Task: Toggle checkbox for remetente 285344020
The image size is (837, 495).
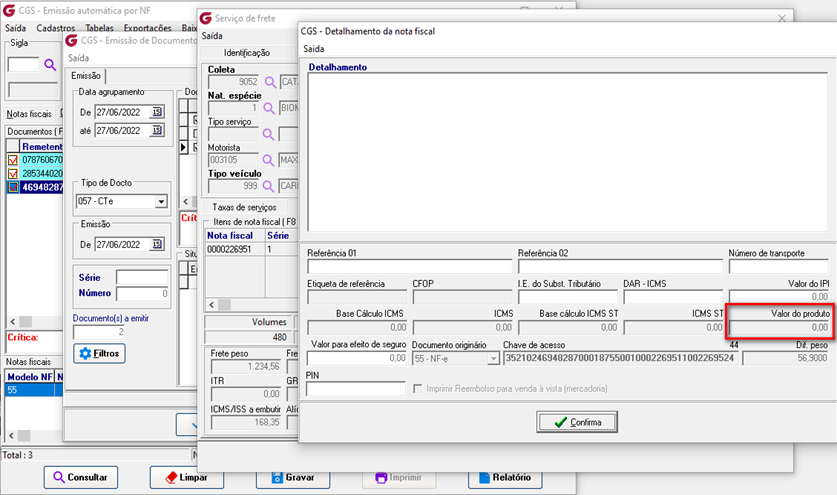Action: click(13, 174)
